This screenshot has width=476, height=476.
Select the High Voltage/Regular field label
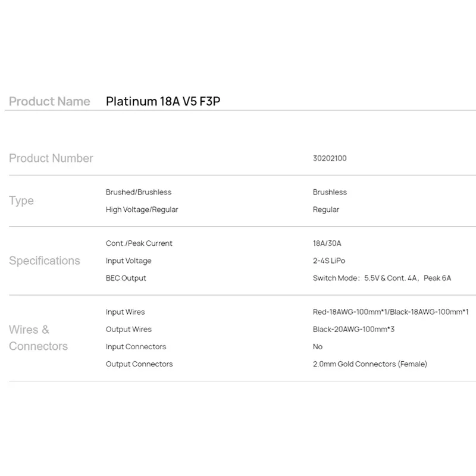[x=142, y=209]
